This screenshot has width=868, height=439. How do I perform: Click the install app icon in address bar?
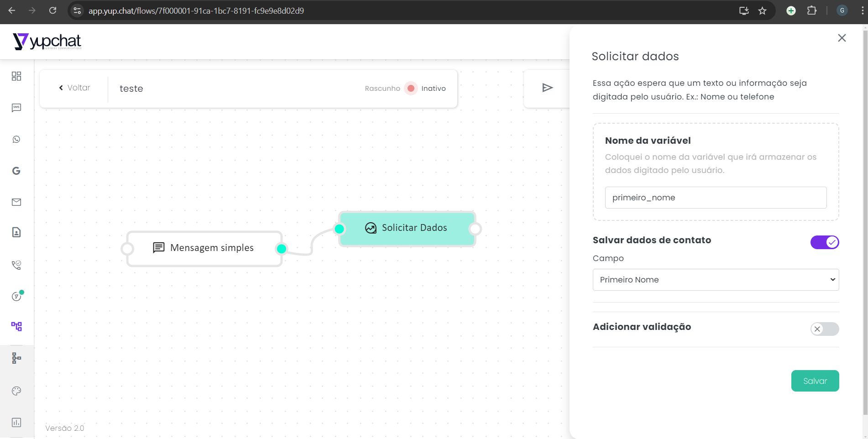744,10
